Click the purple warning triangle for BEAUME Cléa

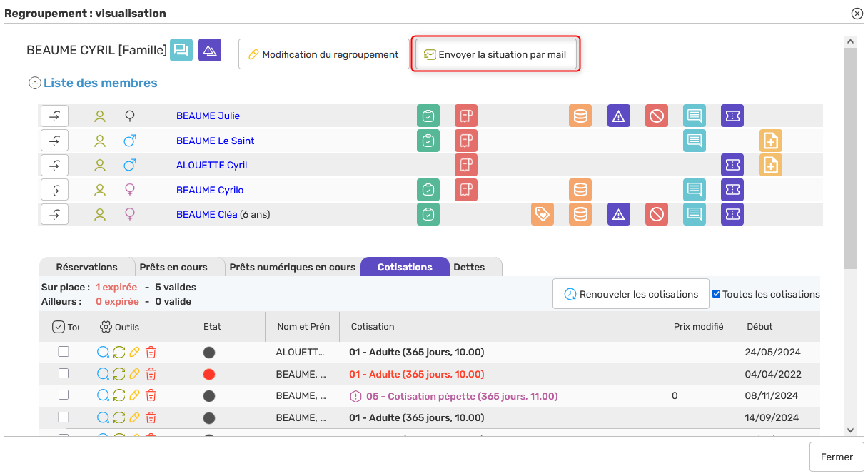point(618,214)
